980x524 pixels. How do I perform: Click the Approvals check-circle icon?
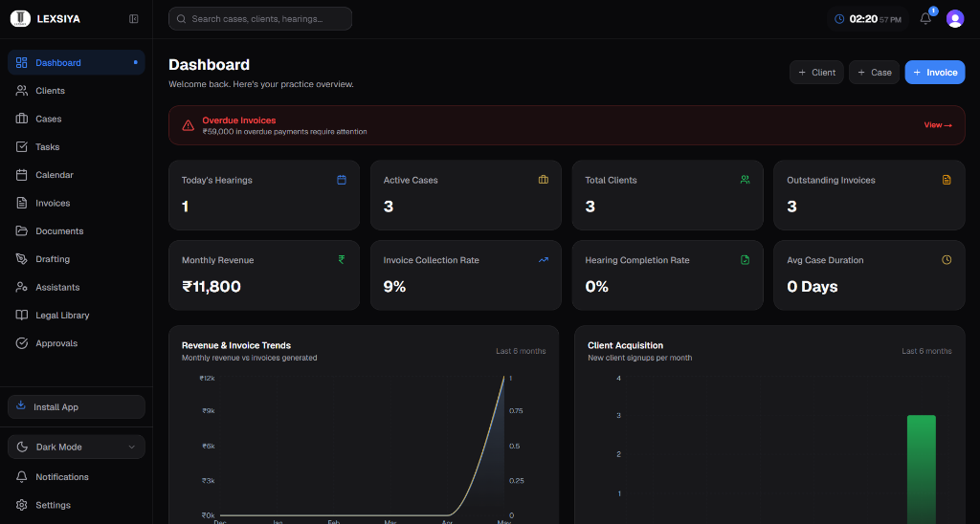coord(22,343)
